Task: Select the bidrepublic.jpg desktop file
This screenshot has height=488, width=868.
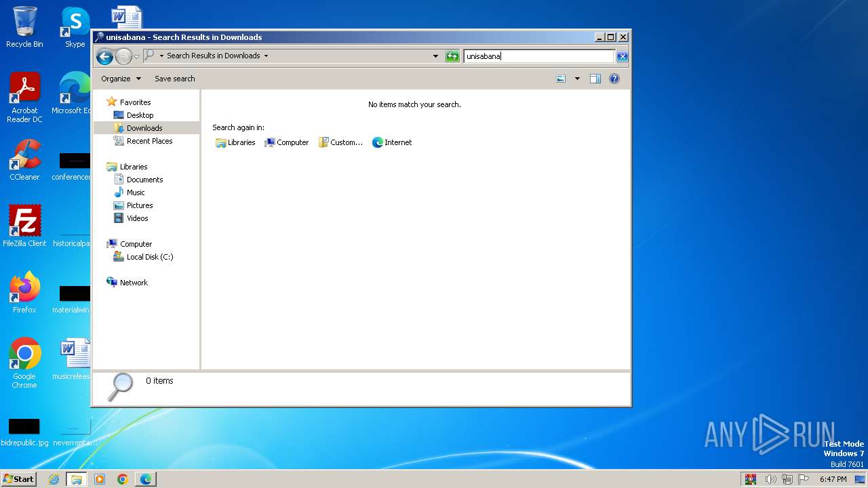Action: coord(24,432)
